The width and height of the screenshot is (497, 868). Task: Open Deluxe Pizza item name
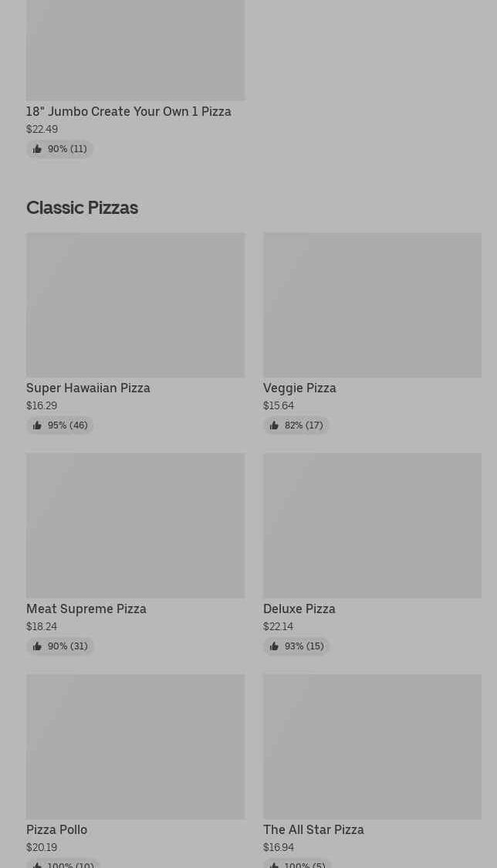pyautogui.click(x=299, y=609)
